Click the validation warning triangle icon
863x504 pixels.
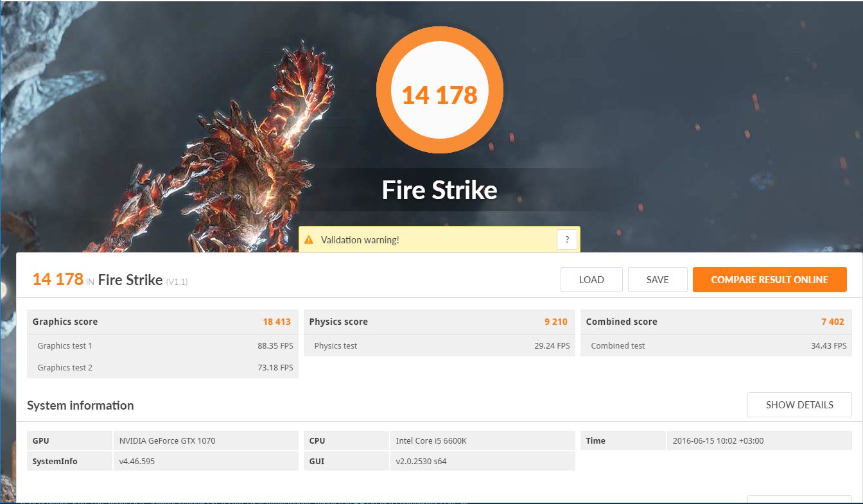[309, 240]
